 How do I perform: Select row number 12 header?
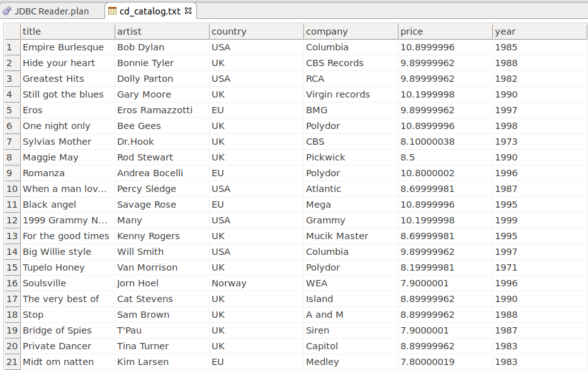[12, 220]
